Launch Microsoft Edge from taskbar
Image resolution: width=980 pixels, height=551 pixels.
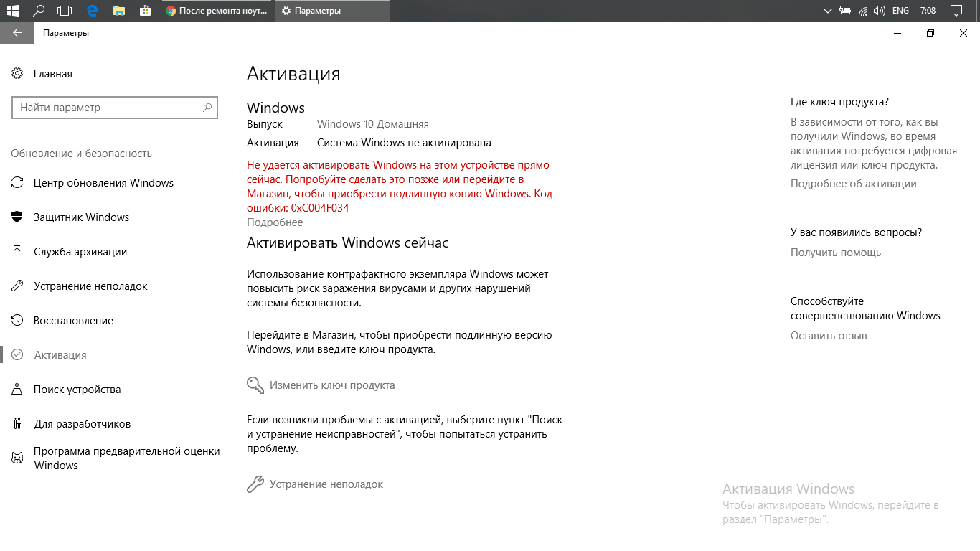point(92,11)
